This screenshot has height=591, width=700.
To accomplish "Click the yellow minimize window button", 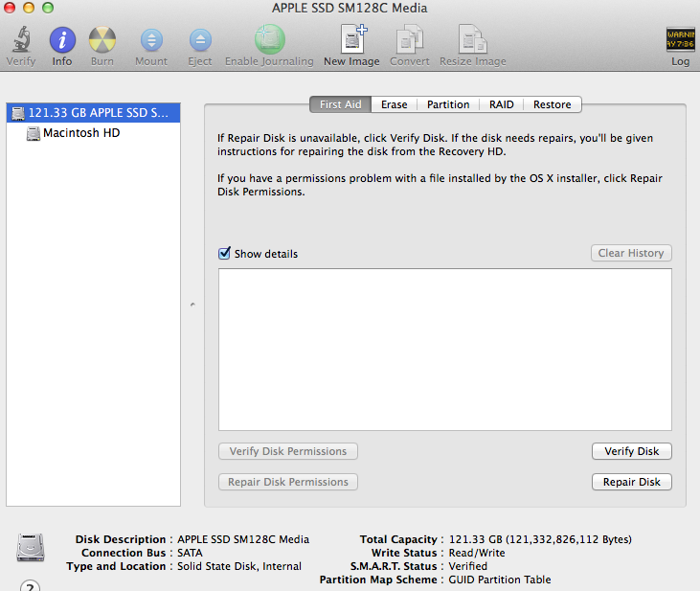I will tap(29, 8).
